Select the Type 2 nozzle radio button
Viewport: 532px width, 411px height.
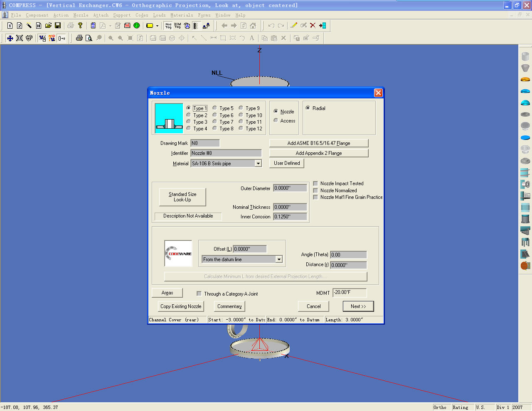point(189,115)
